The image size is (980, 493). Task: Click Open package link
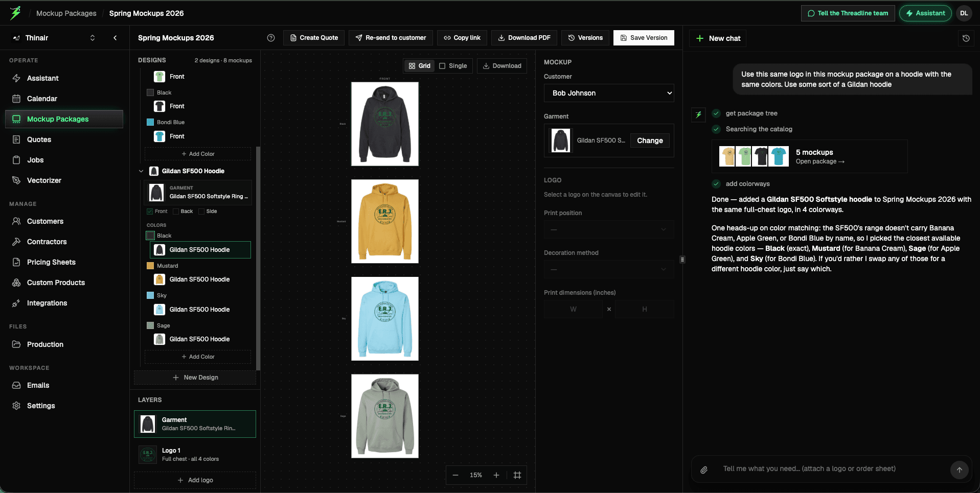(820, 161)
